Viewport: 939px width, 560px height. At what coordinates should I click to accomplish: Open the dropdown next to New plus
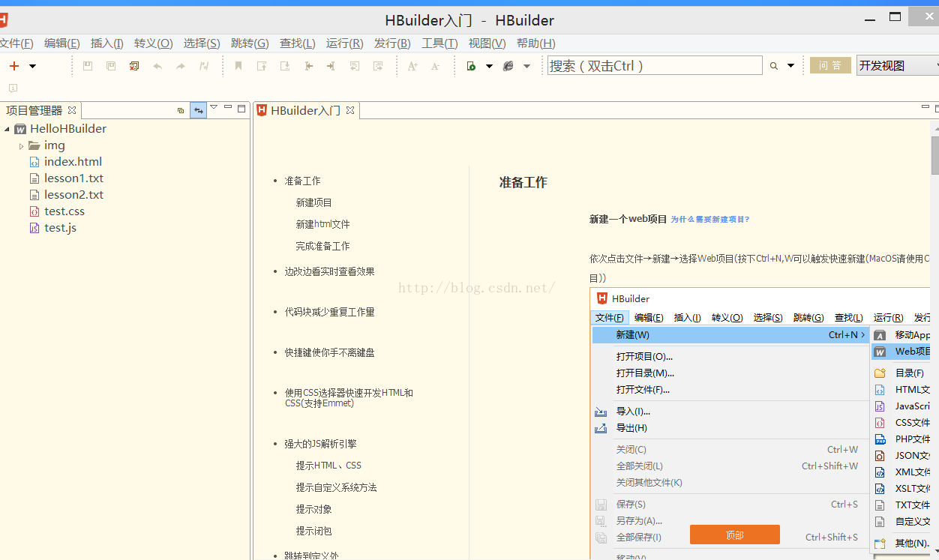point(32,66)
